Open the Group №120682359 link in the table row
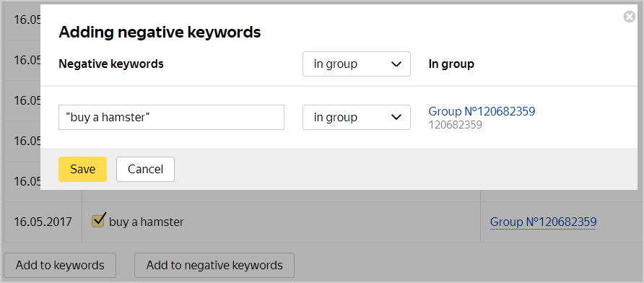The image size is (644, 283). click(x=543, y=222)
